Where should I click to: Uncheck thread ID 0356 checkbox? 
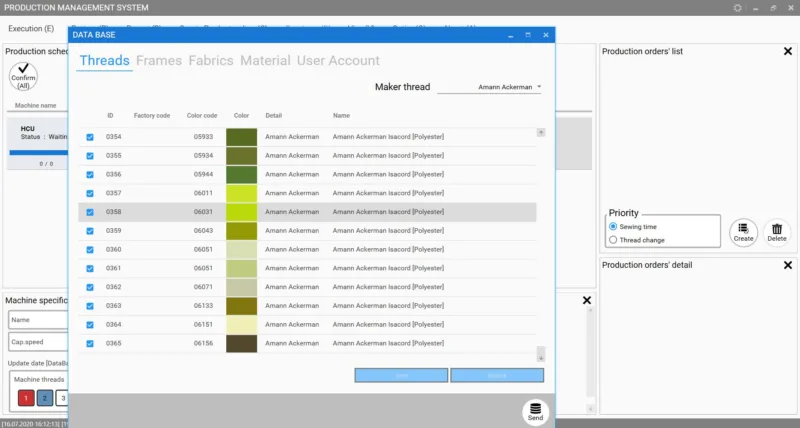[90, 174]
